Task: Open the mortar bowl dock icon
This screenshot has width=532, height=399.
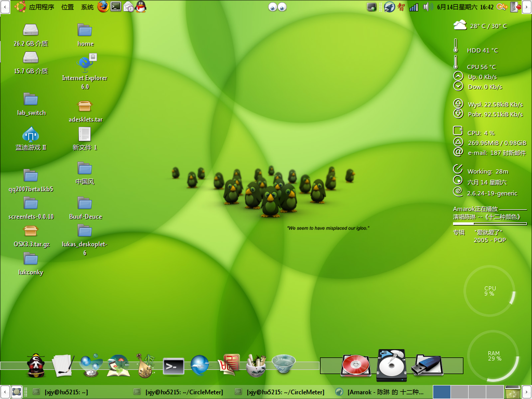Action: click(x=256, y=365)
